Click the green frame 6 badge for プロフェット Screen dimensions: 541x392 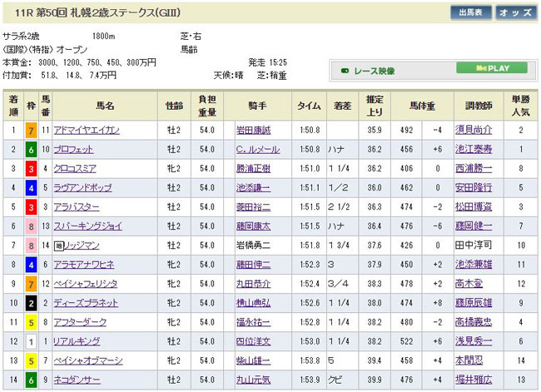32,149
